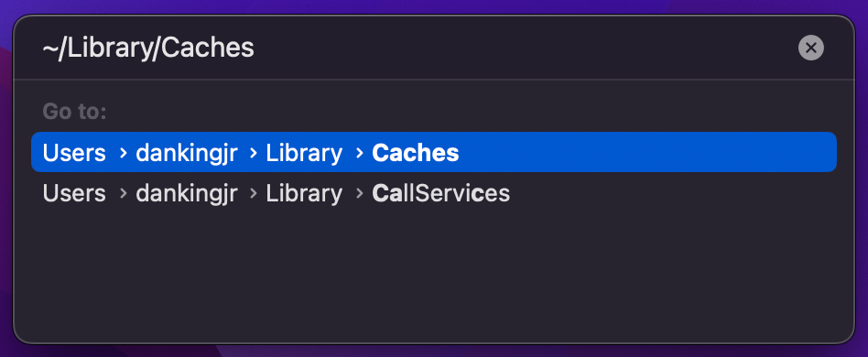868x357 pixels.
Task: Choose the CallServices suggestion row
Action: [x=434, y=193]
